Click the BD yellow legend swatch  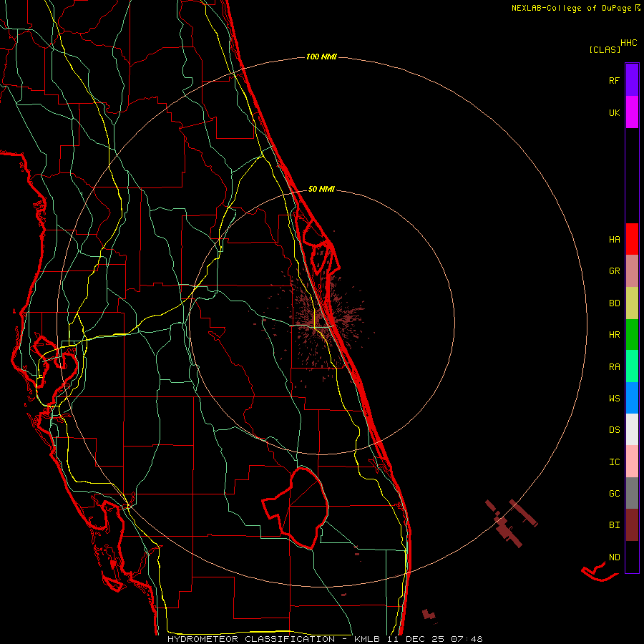tap(632, 303)
